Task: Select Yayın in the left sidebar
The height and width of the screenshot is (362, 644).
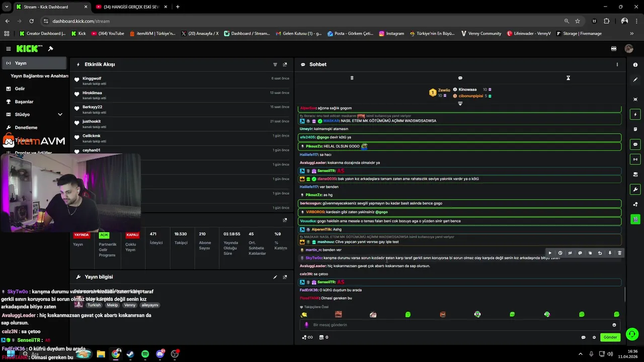Action: [x=34, y=63]
